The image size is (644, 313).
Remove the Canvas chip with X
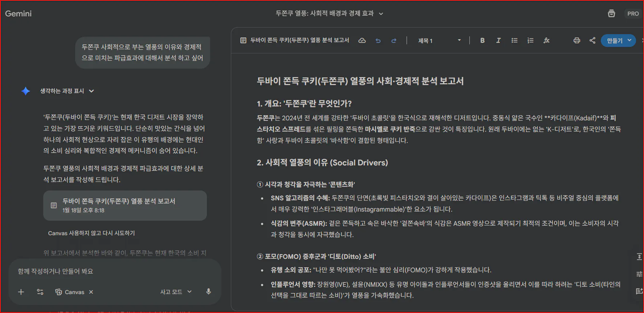pos(91,292)
